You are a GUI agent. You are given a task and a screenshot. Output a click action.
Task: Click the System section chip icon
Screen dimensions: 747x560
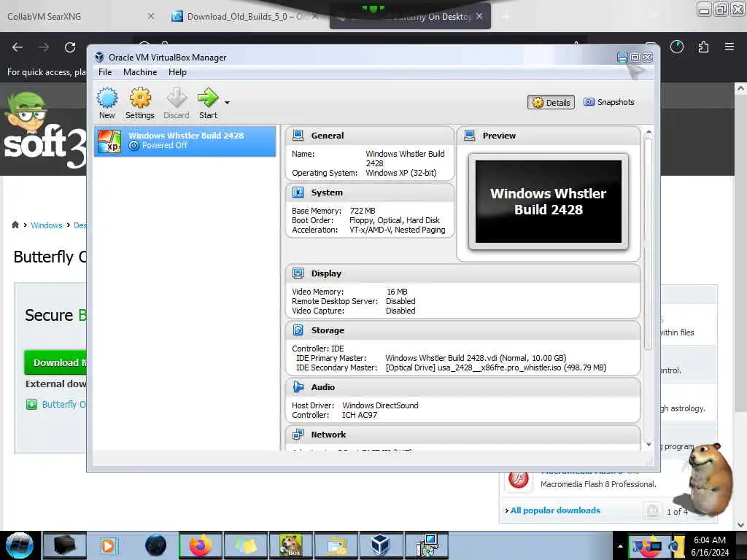coord(298,192)
